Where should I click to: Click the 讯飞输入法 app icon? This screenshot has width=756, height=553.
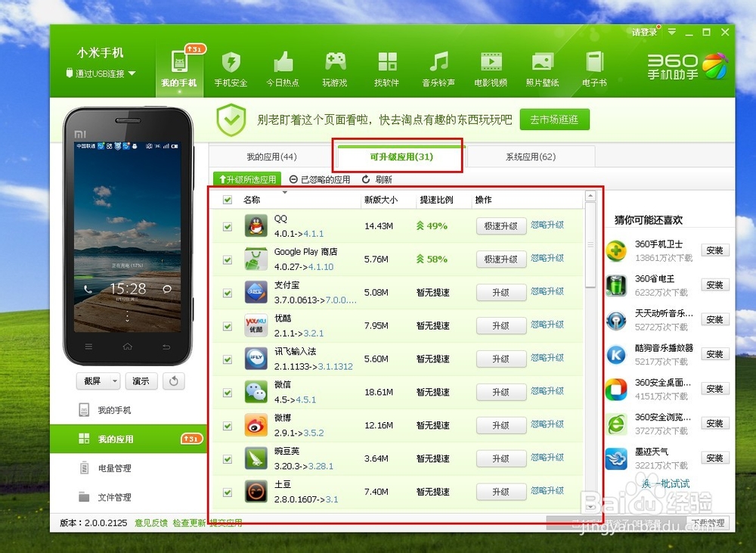pos(256,359)
